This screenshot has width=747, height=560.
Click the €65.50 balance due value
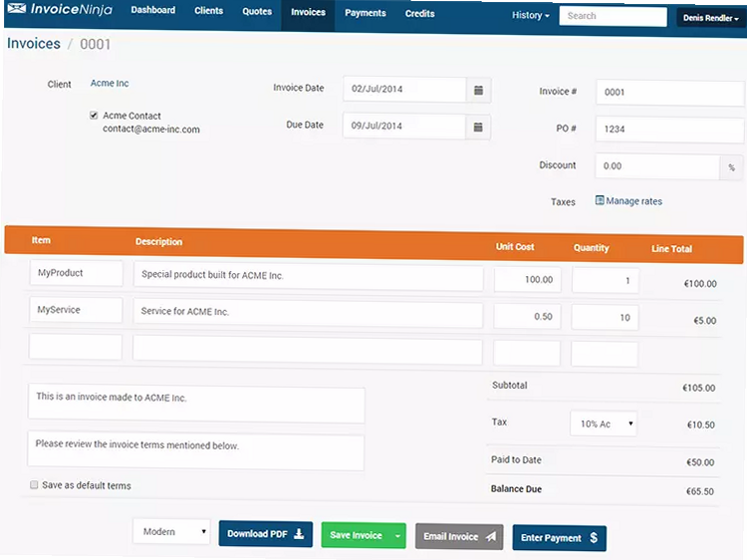(699, 491)
